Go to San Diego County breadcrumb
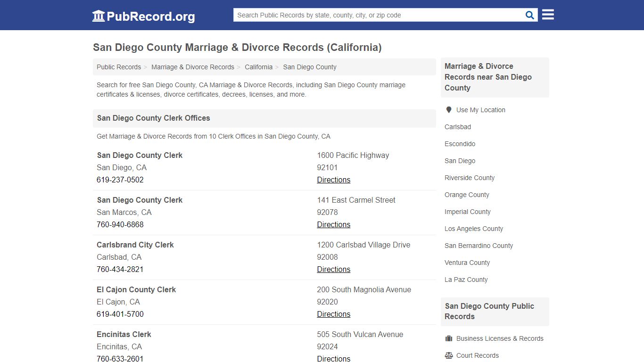 pyautogui.click(x=310, y=67)
